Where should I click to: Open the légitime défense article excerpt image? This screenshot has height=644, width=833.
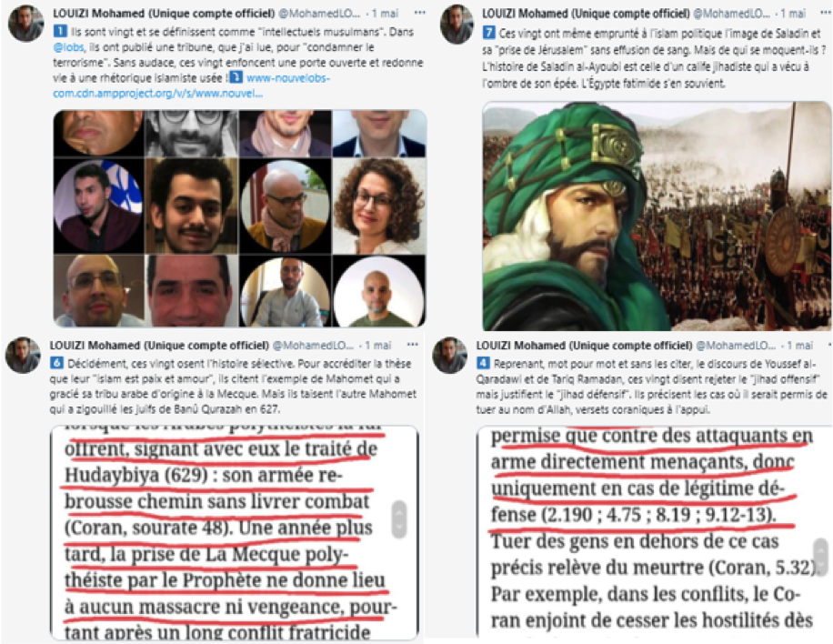(655, 531)
